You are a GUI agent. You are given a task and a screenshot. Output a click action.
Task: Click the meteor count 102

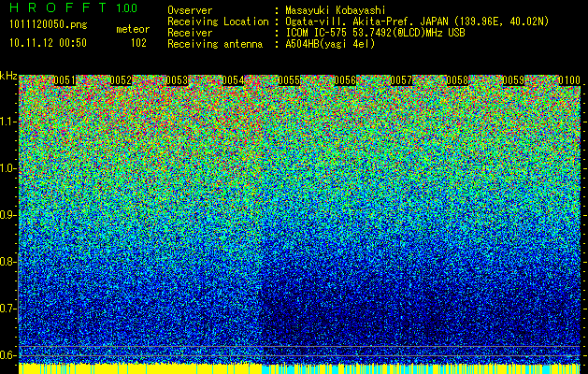pyautogui.click(x=138, y=43)
